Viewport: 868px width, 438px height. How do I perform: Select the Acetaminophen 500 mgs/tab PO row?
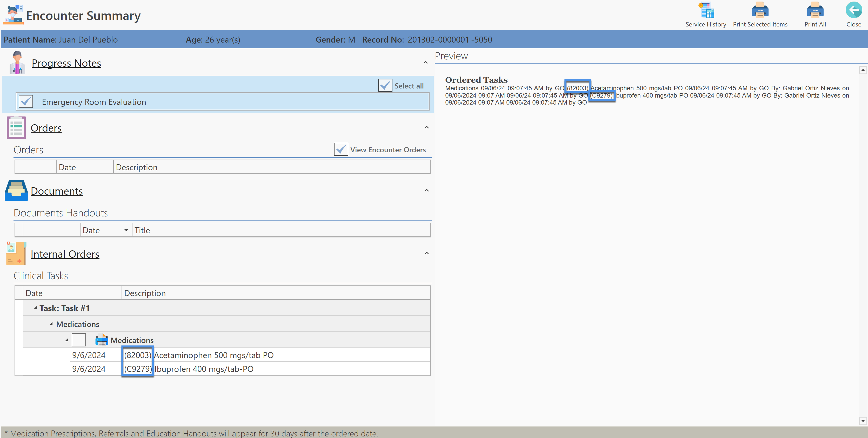(214, 355)
